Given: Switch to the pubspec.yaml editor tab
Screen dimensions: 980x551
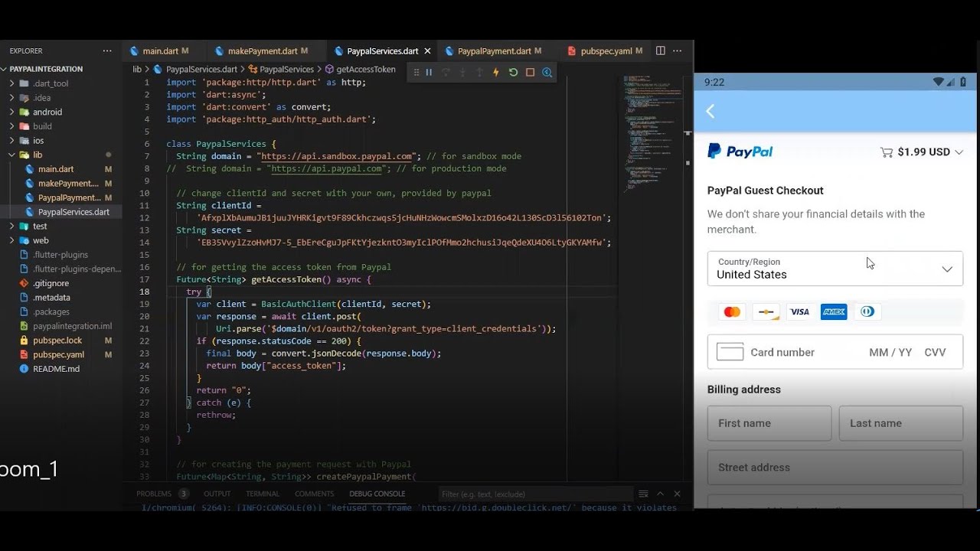Looking at the screenshot, I should [x=606, y=51].
